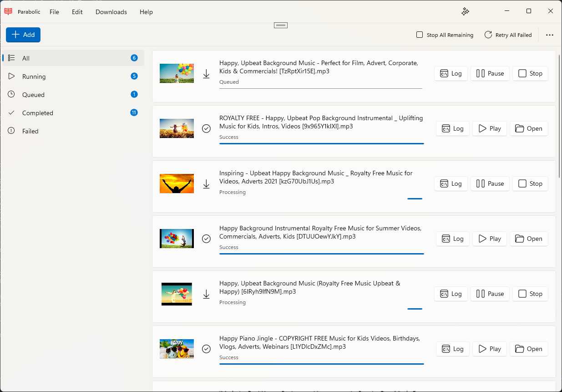
Task: Open Log for Inspiring kzG70UbJ1Us download
Action: pos(451,183)
